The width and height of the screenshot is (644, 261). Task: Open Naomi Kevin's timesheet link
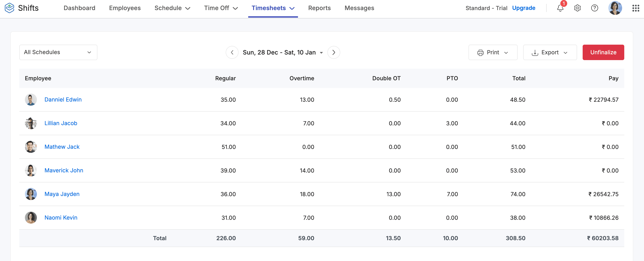pos(61,217)
